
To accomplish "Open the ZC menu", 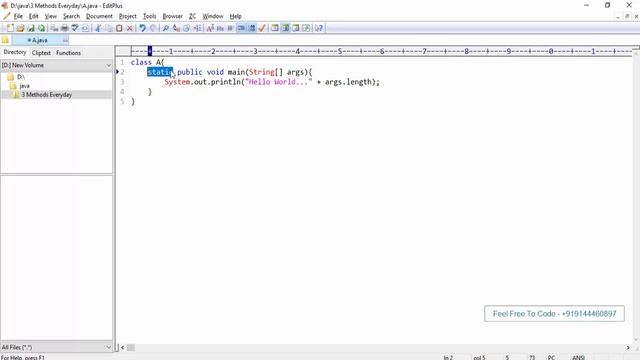I will click(192, 16).
